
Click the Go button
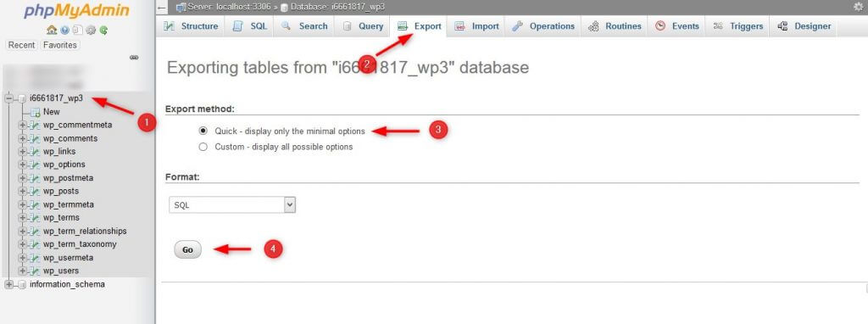point(187,249)
